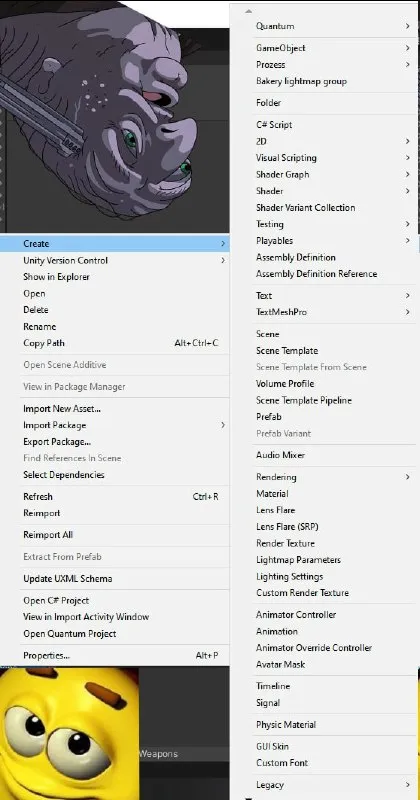Select the yellow smiley face thumbnail
This screenshot has height=800, width=420.
pyautogui.click(x=69, y=734)
